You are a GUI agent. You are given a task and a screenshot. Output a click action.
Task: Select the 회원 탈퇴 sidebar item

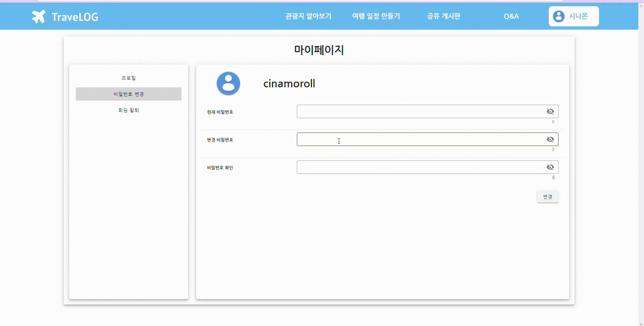129,110
